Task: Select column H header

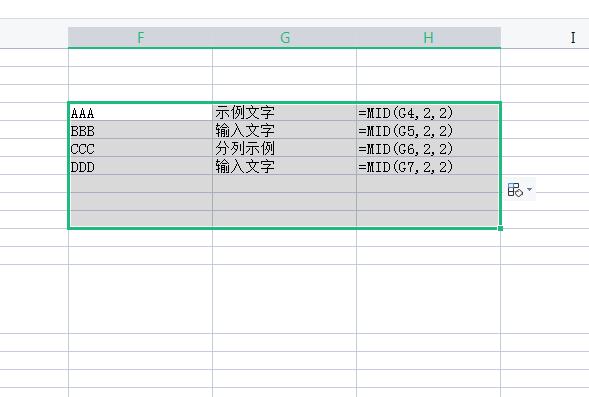Action: pos(429,38)
